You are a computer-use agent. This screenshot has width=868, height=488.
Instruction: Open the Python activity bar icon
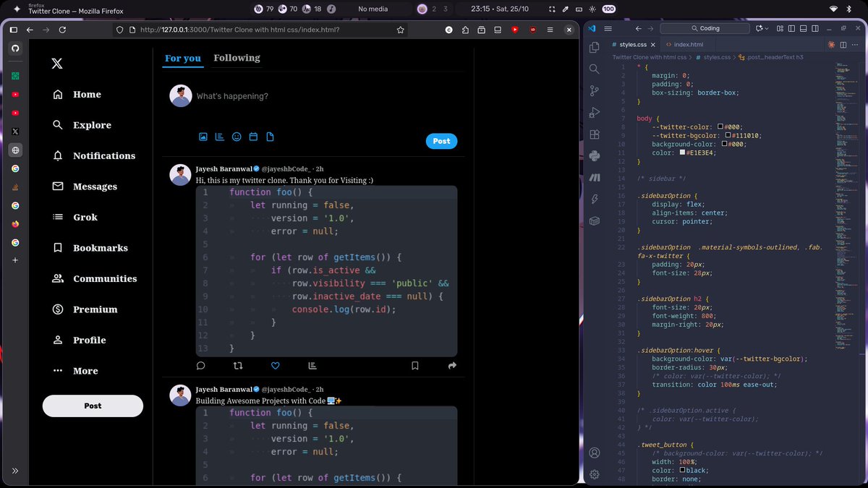595,155
